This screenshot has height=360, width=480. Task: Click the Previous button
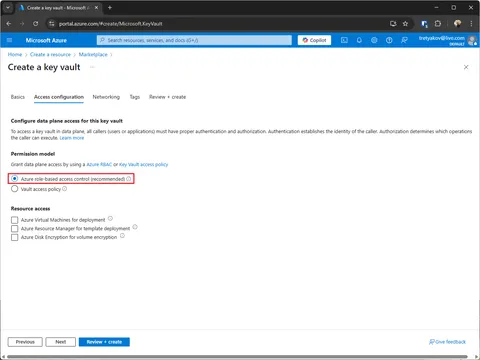[x=25, y=342]
